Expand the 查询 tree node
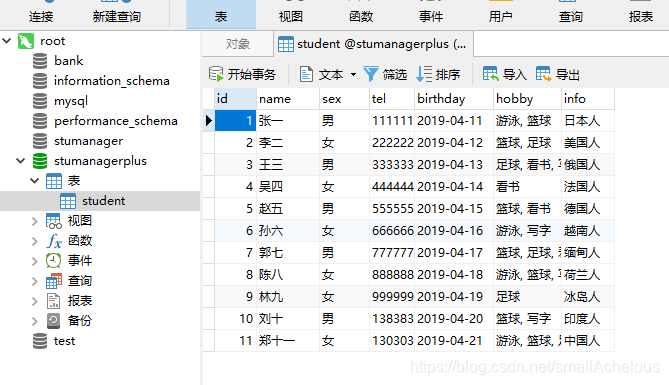 click(35, 281)
